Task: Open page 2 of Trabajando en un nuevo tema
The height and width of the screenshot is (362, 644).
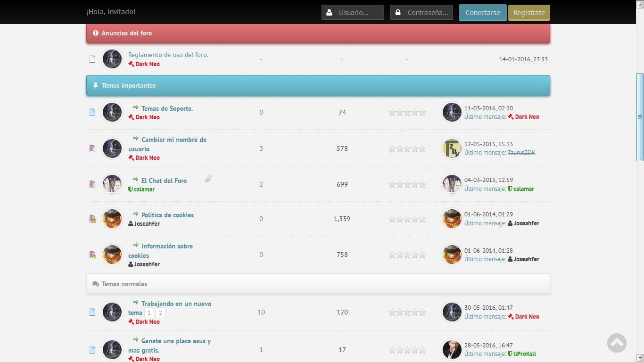Action: tap(160, 313)
